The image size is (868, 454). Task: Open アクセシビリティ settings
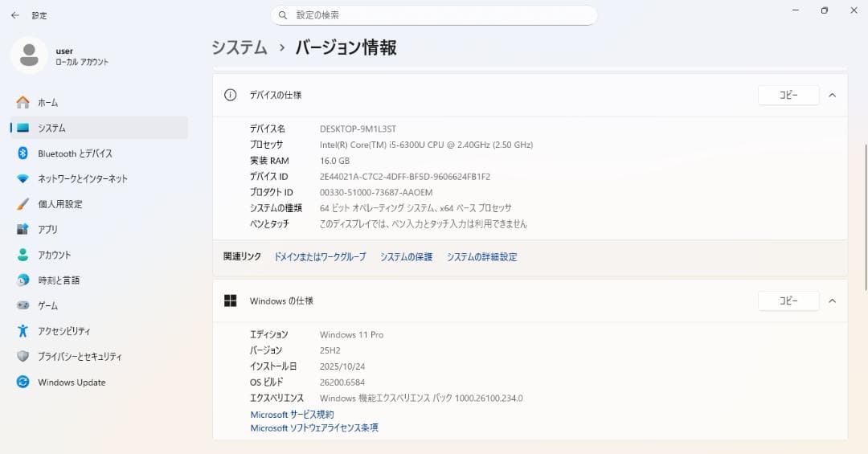(x=100, y=330)
